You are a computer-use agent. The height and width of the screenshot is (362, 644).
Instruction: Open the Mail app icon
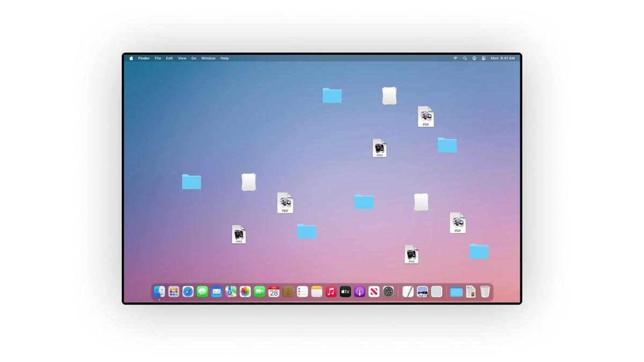click(x=216, y=292)
